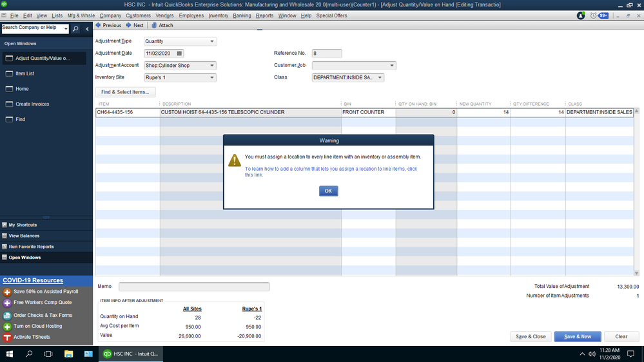Screen dimensions: 644x362
Task: Collapse the left sidebar with arrow icon
Action: [87, 29]
